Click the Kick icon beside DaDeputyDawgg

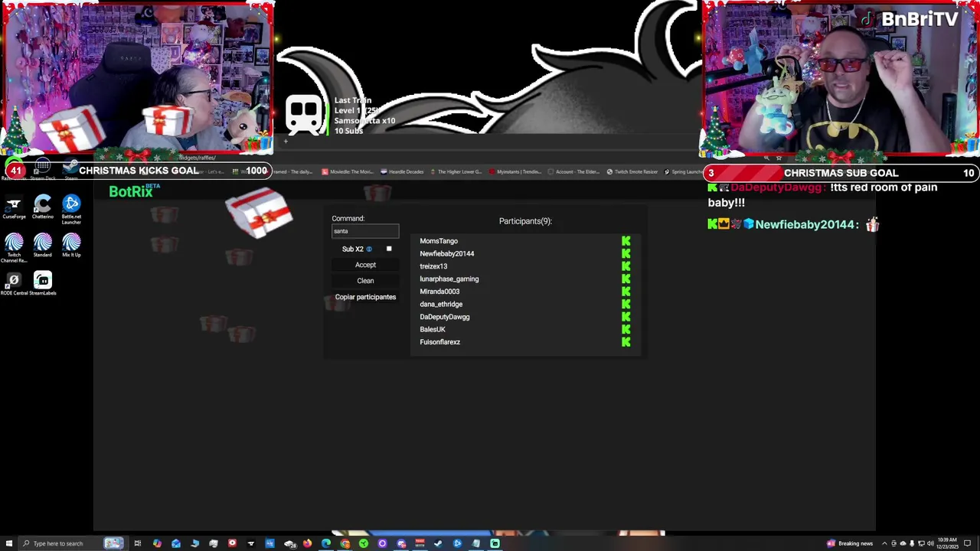(x=626, y=317)
